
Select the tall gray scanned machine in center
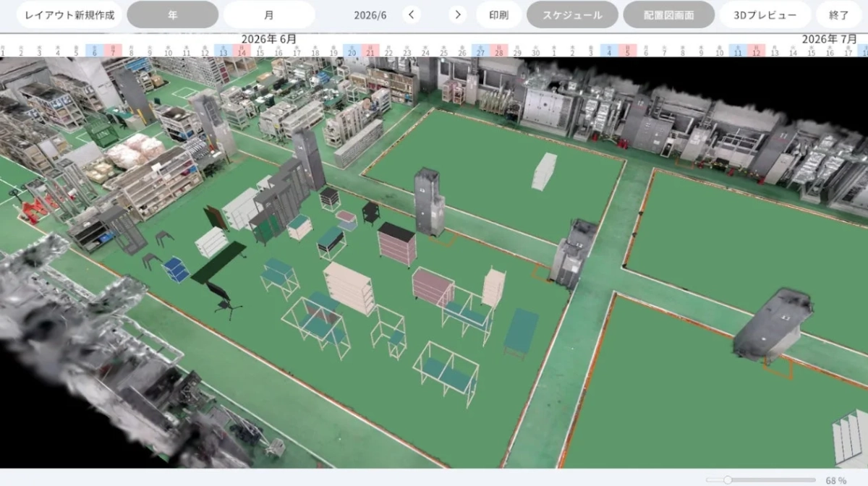(x=429, y=202)
